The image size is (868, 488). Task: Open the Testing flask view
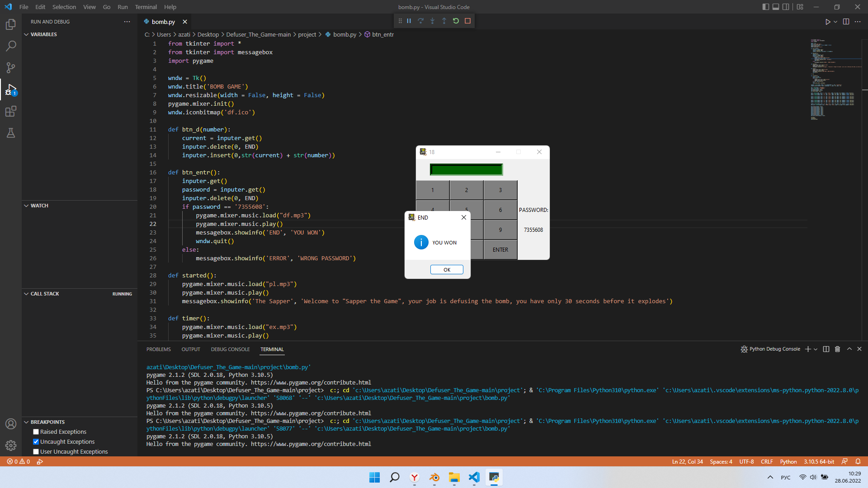[x=11, y=133]
